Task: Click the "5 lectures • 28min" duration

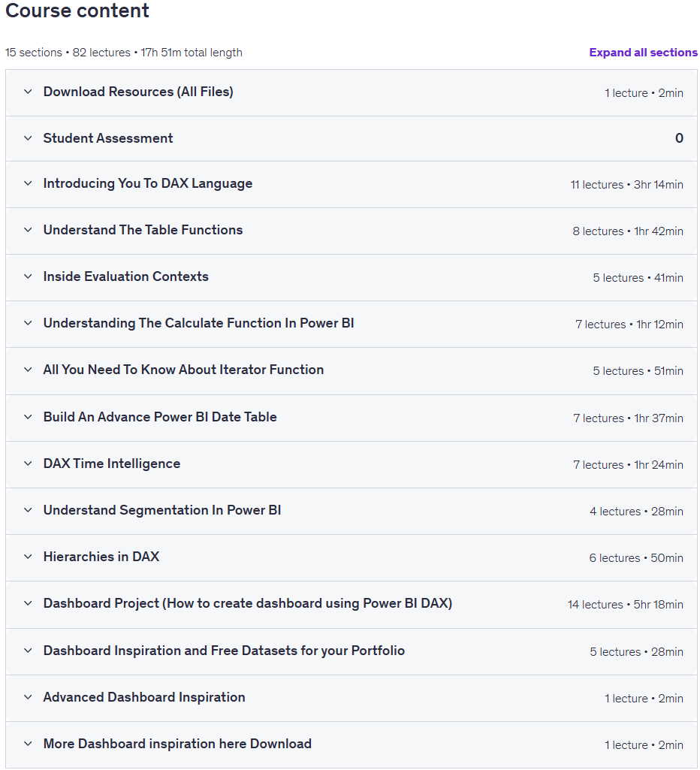Action: click(637, 652)
